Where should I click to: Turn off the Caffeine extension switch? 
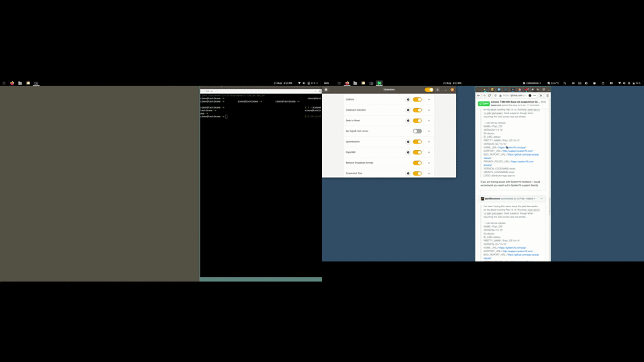pyautogui.click(x=417, y=99)
